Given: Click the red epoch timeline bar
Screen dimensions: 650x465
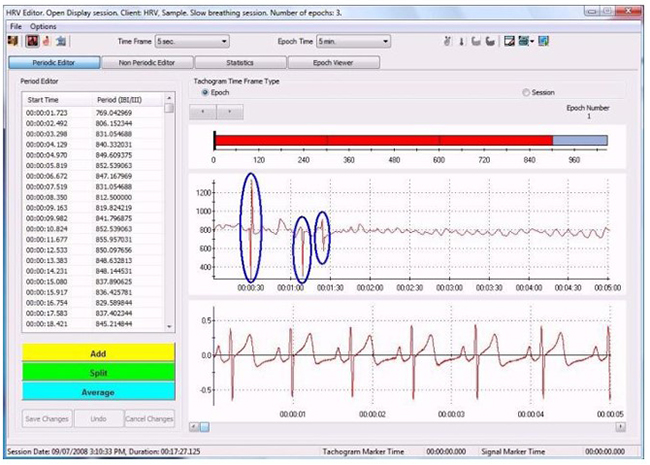Looking at the screenshot, I should pos(383,141).
